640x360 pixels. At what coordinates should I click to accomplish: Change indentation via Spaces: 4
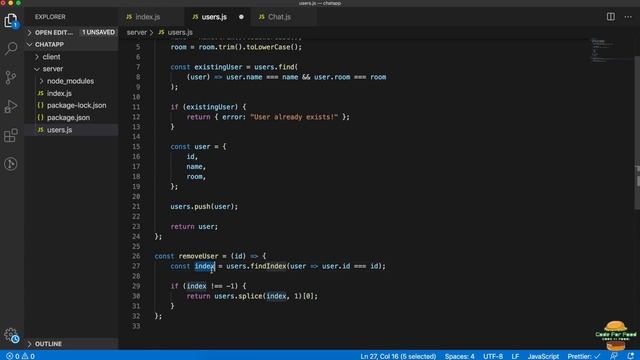[x=460, y=356]
